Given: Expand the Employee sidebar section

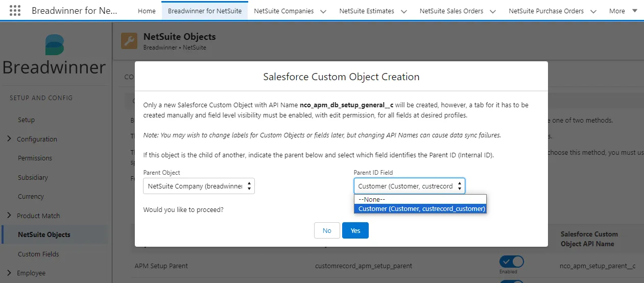Looking at the screenshot, I should 9,273.
